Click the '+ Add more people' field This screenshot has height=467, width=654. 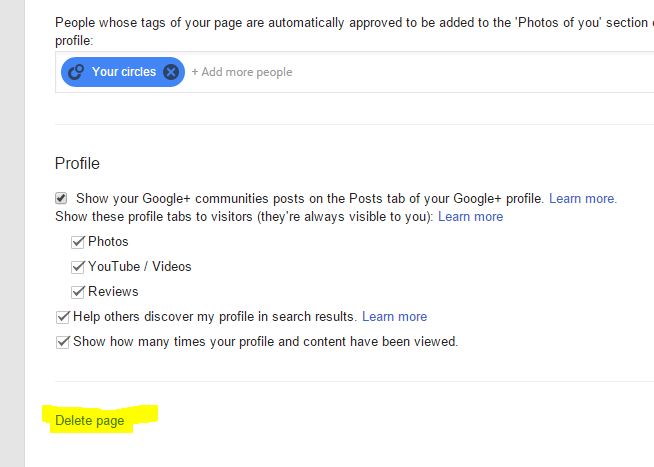(x=242, y=72)
